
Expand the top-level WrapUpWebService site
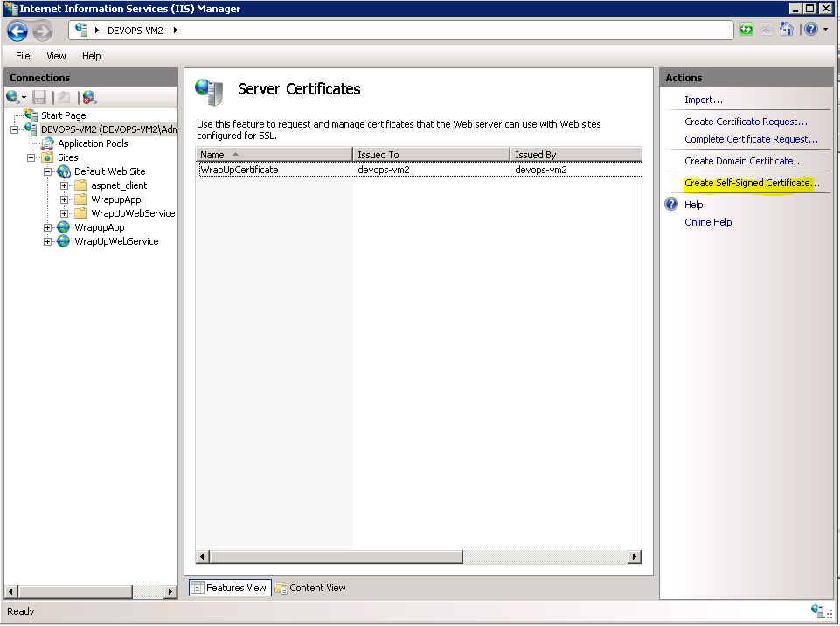click(48, 241)
